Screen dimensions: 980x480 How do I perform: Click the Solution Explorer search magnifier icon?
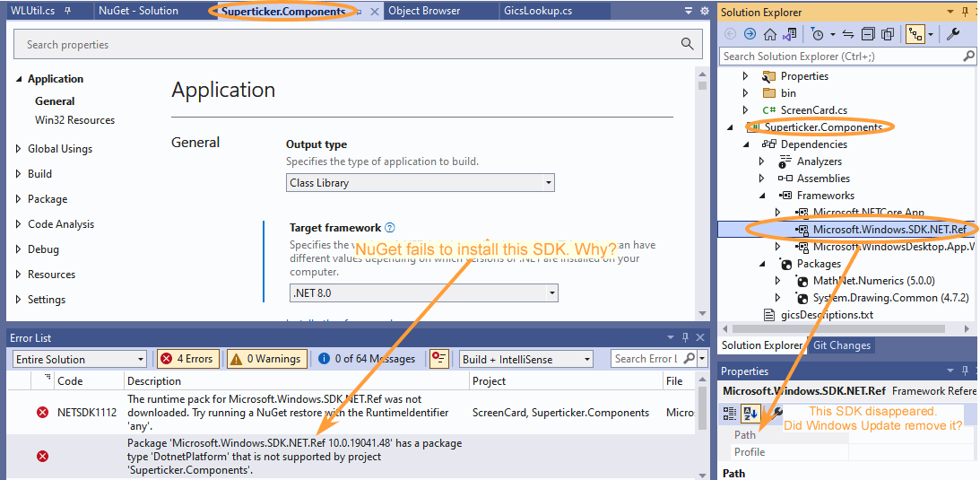pyautogui.click(x=968, y=56)
